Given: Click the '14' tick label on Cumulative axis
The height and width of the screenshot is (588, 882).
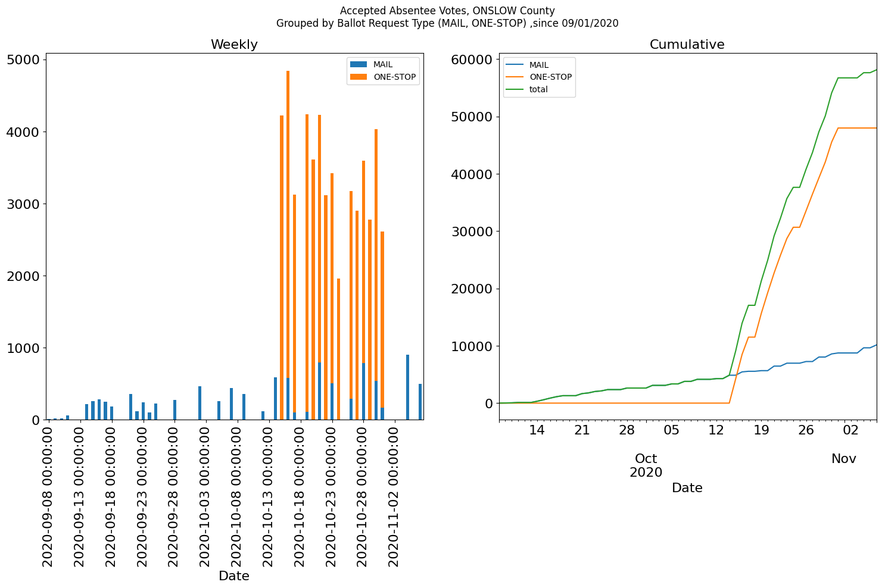Looking at the screenshot, I should click(x=537, y=430).
